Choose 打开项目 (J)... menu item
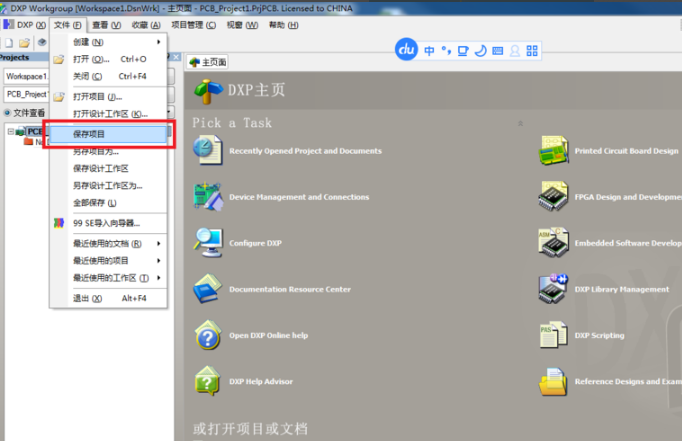 coord(108,97)
